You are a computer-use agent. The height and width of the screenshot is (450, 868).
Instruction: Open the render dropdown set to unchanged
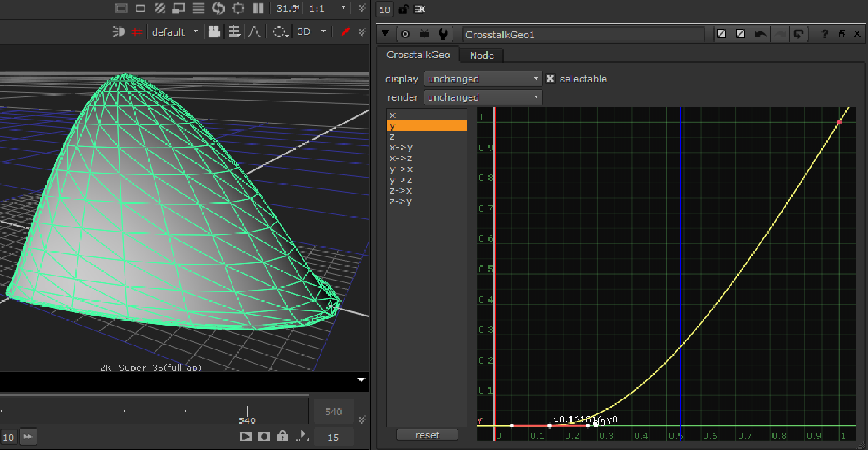pos(483,97)
